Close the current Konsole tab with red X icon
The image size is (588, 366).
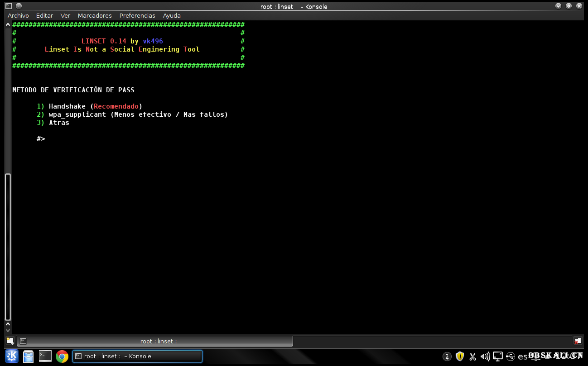pos(578,341)
